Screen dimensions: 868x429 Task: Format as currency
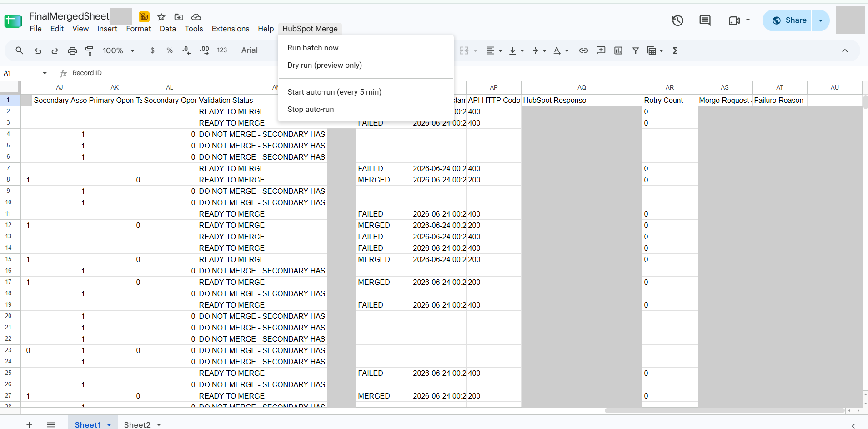pos(152,50)
